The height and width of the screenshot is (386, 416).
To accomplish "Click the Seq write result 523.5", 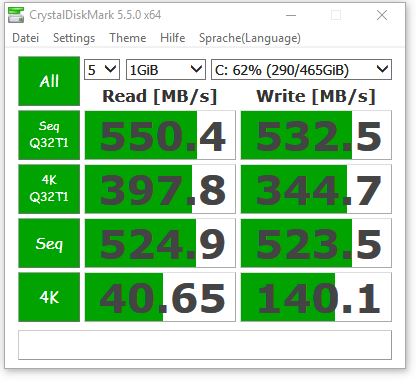I will tap(316, 243).
